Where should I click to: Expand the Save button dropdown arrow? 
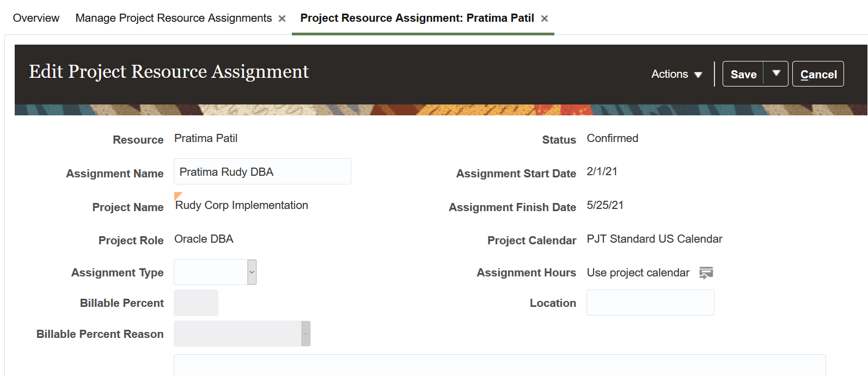(776, 73)
